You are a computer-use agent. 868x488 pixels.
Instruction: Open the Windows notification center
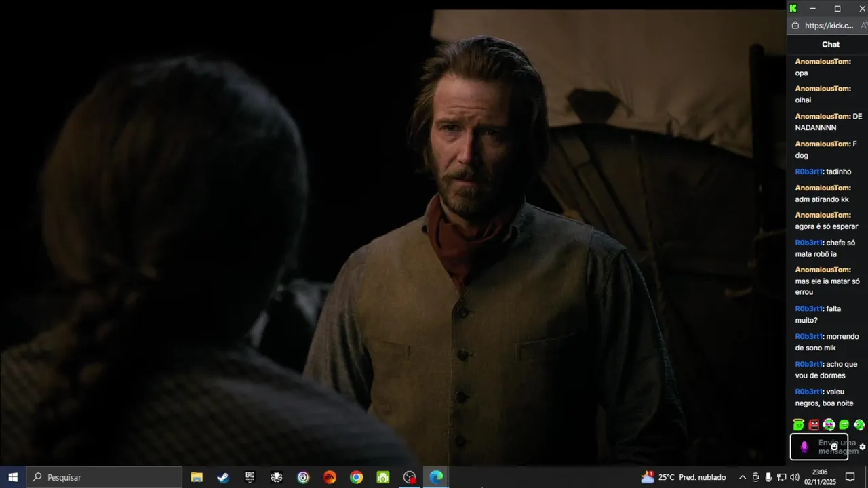point(850,477)
